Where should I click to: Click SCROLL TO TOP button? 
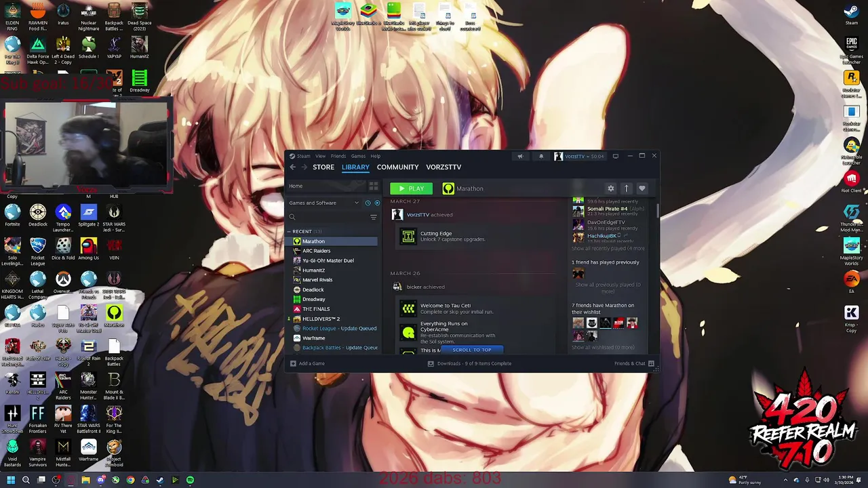click(472, 350)
